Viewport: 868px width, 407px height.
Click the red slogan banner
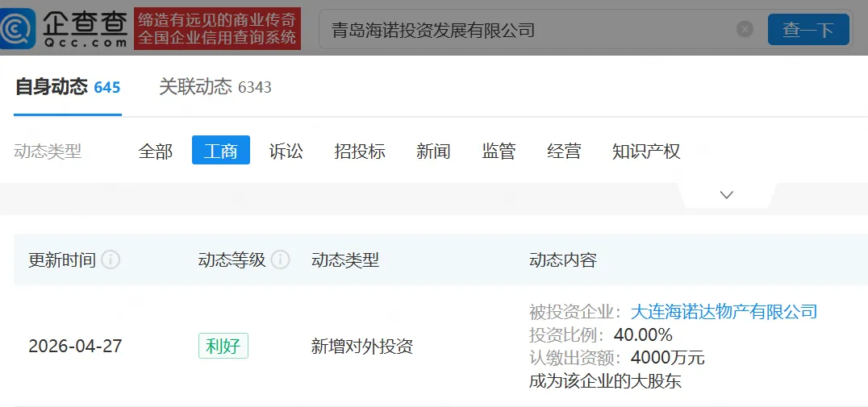pyautogui.click(x=218, y=29)
